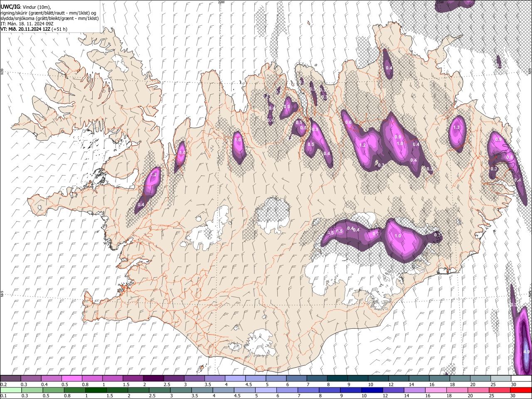This screenshot has height=399, width=532.
Task: Click the 10 swatch in the top legend row
Action: tap(378, 378)
